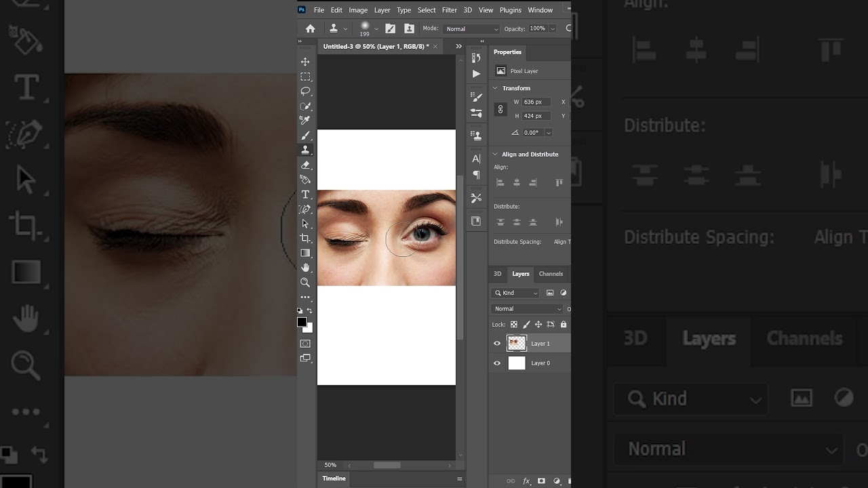
Task: Select the Zoom magnifier tool
Action: coord(305,283)
